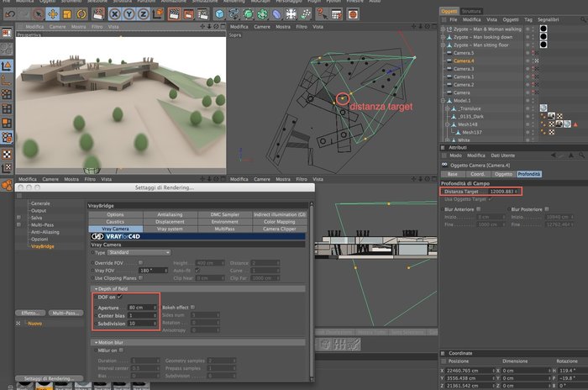Switch to the Struttura tab
Viewport: 588px width, 390px height.
pos(471,11)
